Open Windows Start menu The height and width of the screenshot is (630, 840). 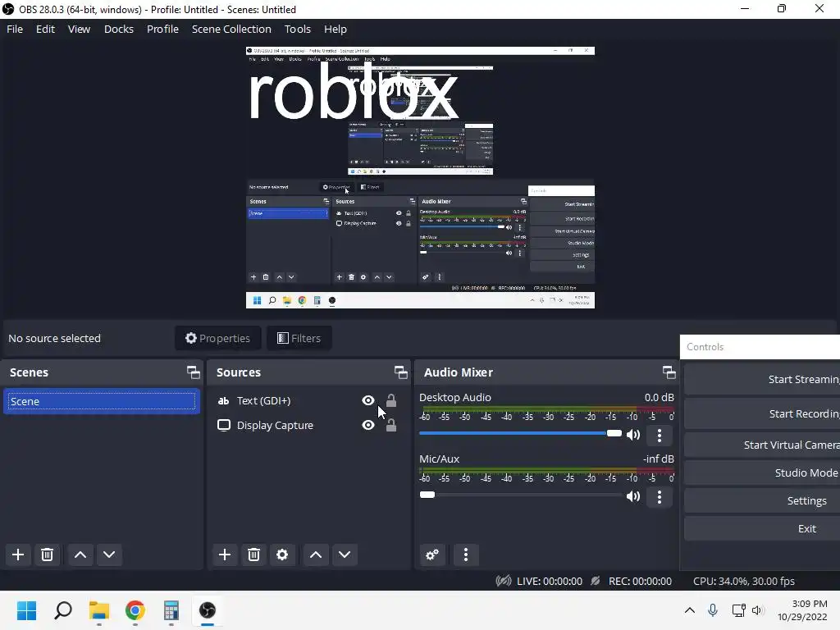click(27, 610)
